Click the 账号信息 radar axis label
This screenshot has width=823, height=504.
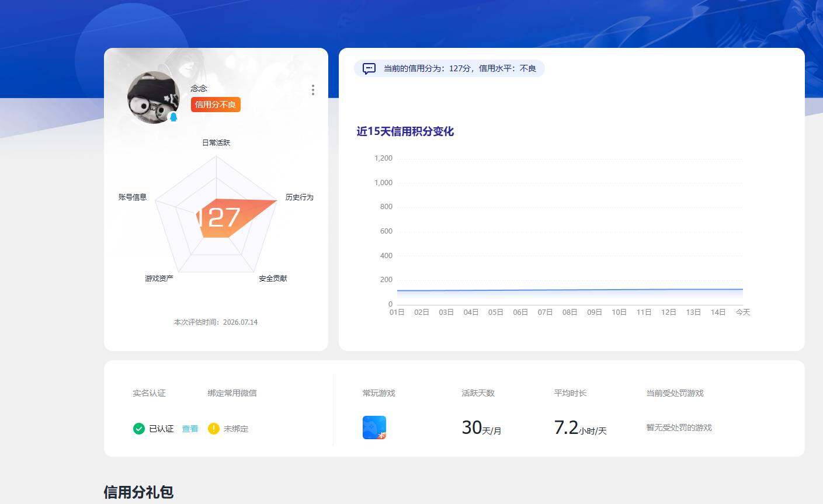coord(133,197)
